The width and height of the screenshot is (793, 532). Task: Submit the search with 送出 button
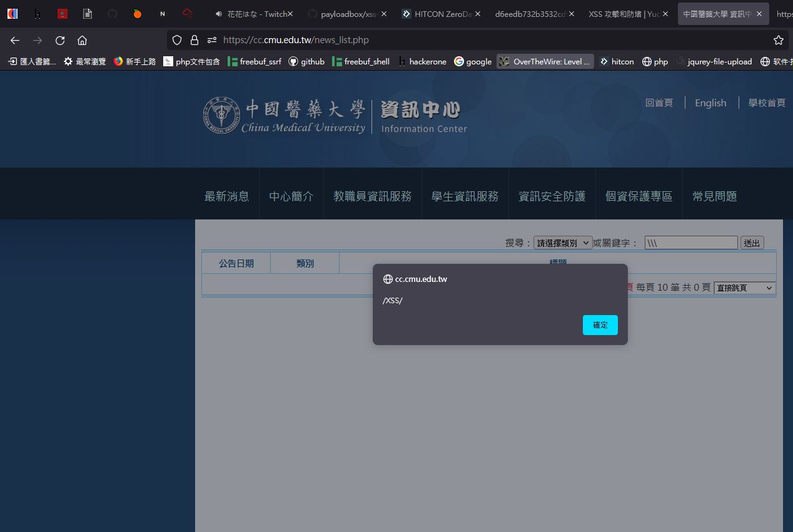pos(752,243)
